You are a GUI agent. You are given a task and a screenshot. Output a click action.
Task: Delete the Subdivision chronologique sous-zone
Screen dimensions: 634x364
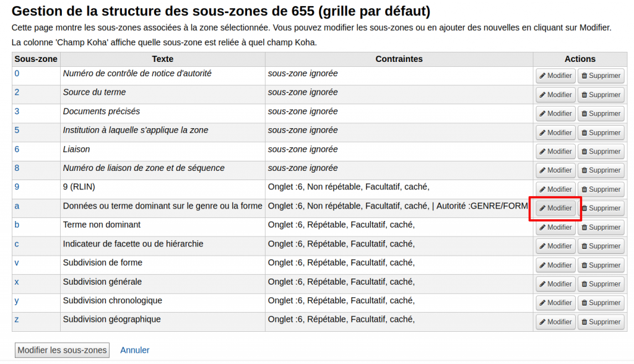[x=601, y=303]
